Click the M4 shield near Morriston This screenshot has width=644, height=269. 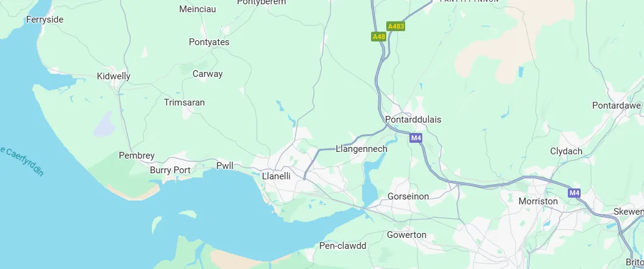(574, 193)
